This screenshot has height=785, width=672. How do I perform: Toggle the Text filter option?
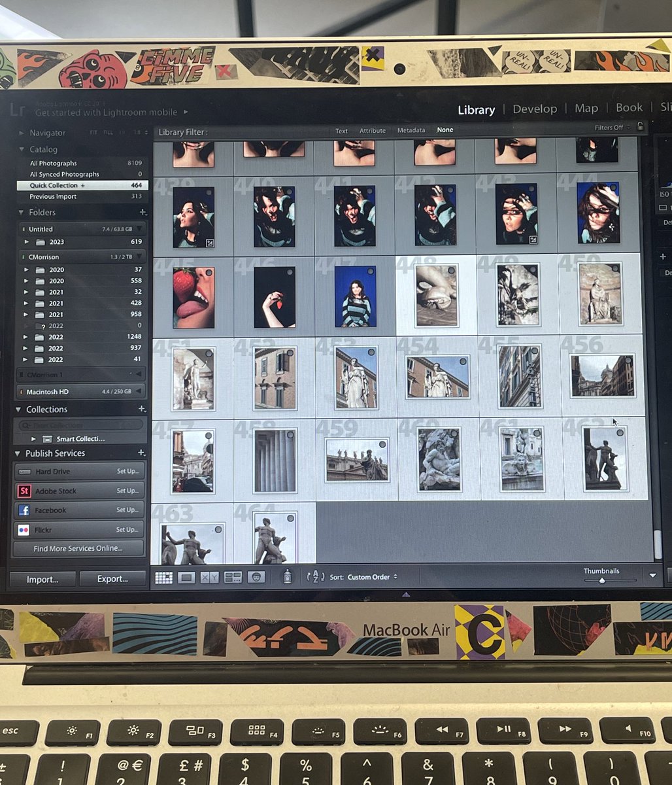341,130
